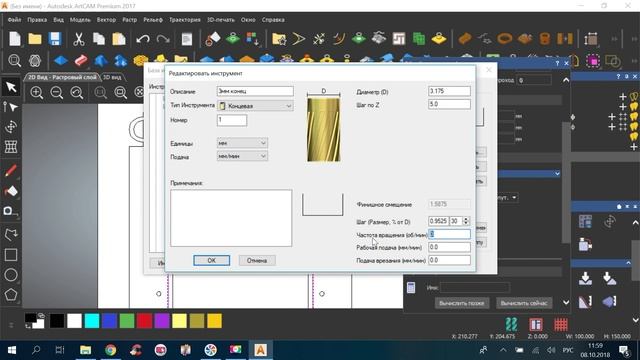Select the transform tool in the left toolbar

coord(11,127)
